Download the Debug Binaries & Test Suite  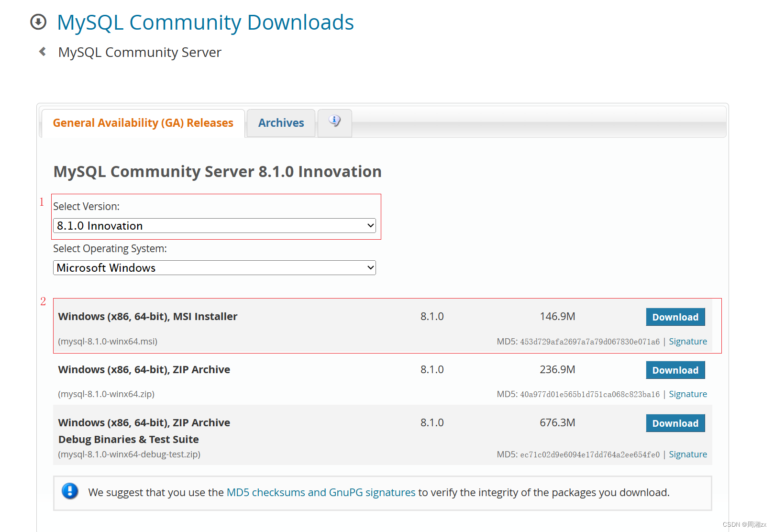pos(675,423)
